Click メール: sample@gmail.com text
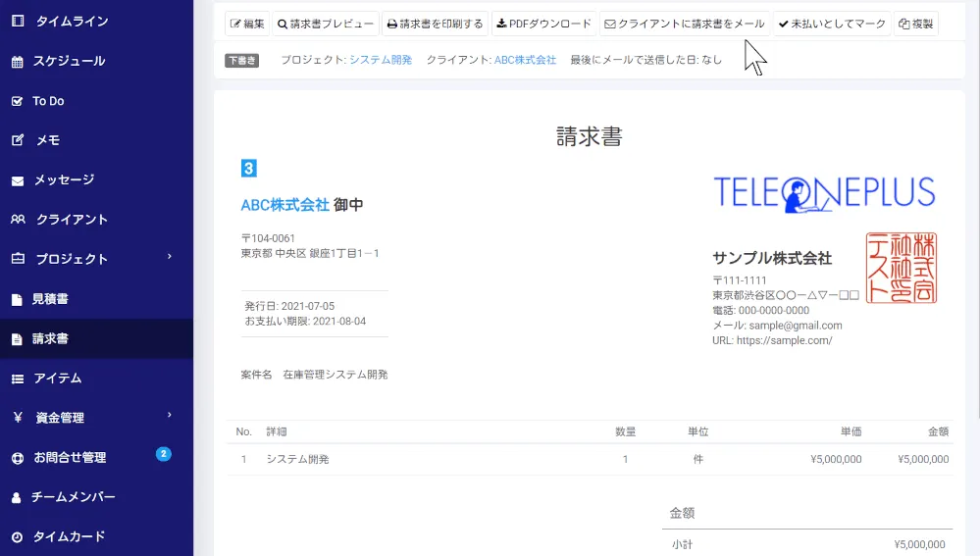The image size is (980, 556). [778, 326]
